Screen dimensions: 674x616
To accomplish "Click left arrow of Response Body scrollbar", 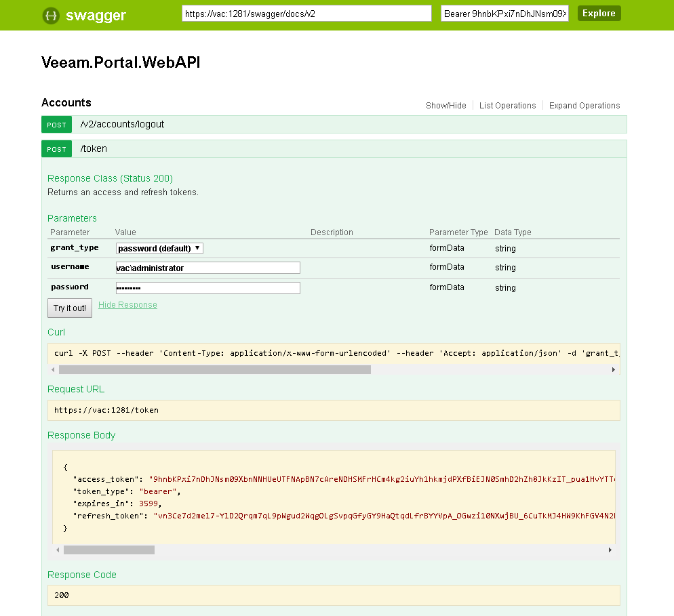I will [58, 550].
